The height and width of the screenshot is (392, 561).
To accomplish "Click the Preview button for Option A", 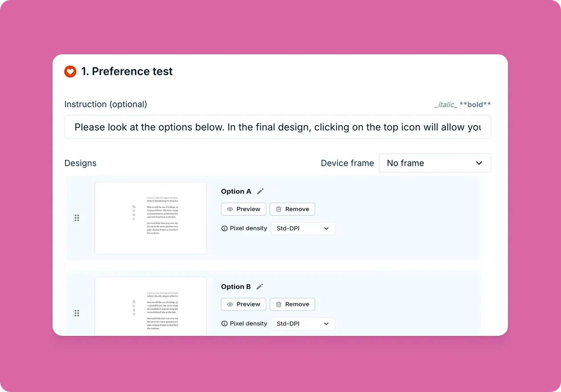I will coord(244,209).
